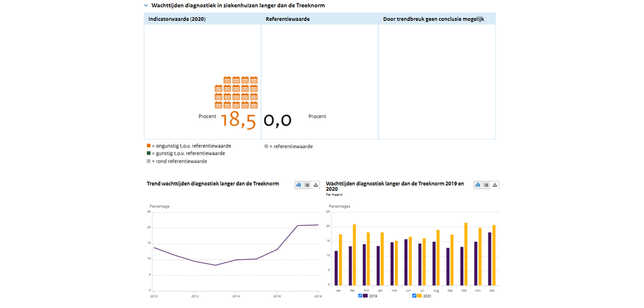This screenshot has height=308, width=644.
Task: Uncheck the 2019 series checkbox
Action: pos(360,296)
